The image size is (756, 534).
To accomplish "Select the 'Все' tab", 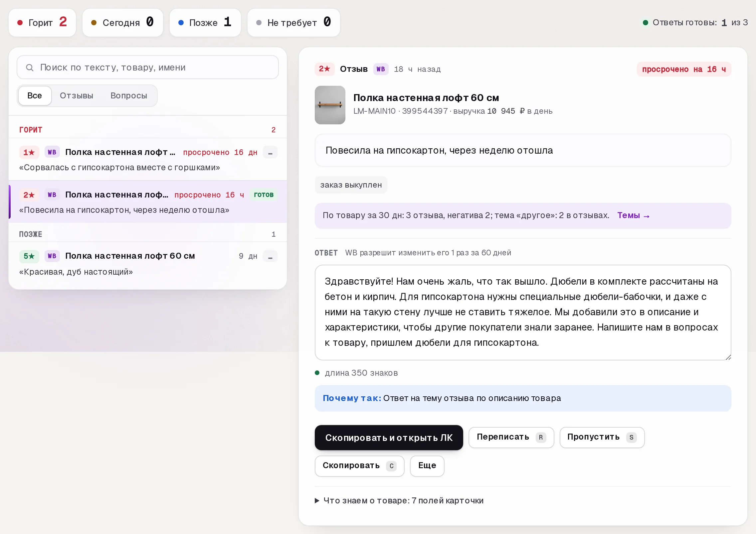I will coord(35,96).
